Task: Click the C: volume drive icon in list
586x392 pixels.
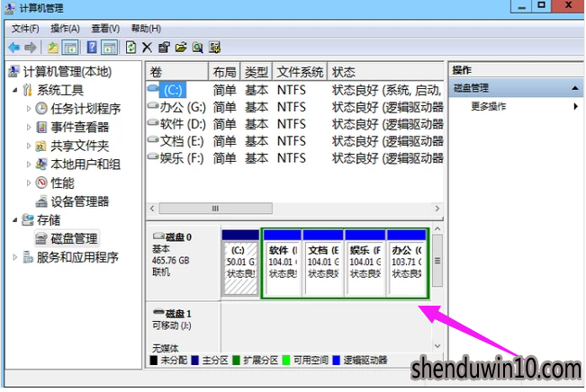Action: [153, 88]
